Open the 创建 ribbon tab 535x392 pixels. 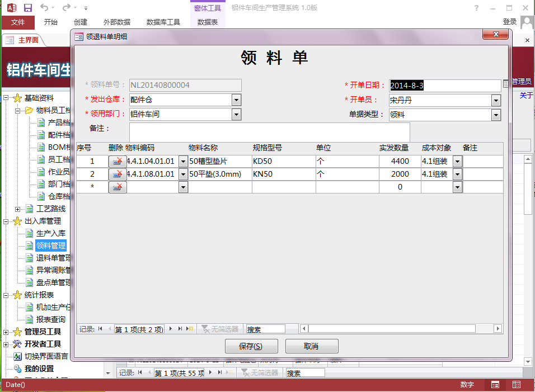[x=81, y=22]
